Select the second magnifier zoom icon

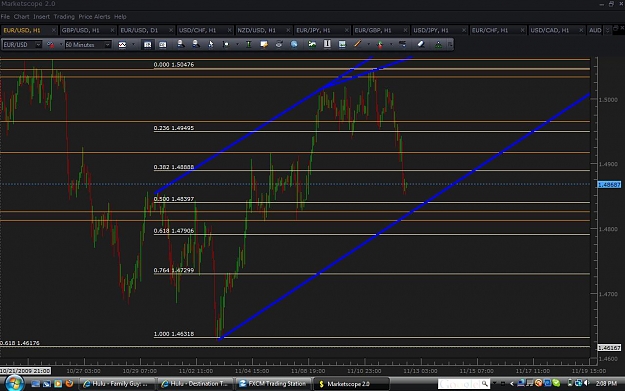196,44
